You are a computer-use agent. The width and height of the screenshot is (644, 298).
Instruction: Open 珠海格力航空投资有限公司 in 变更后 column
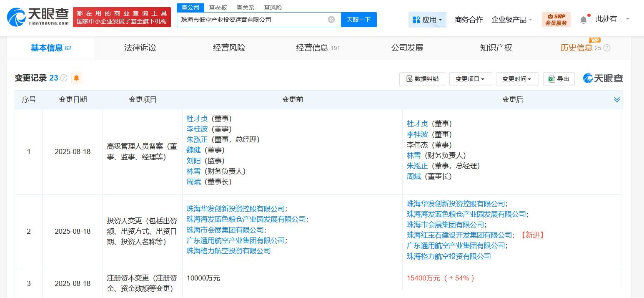point(449,256)
